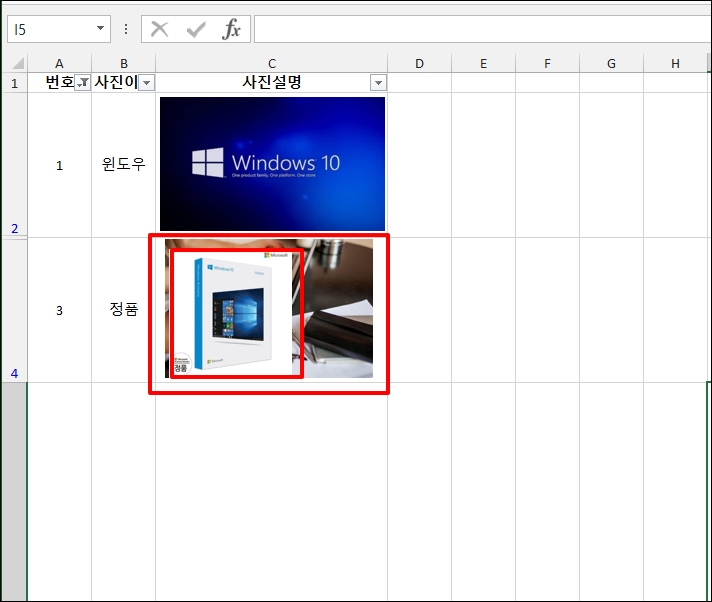Open the filter dropdown on 사진설명 header
The image size is (712, 602).
pos(378,83)
